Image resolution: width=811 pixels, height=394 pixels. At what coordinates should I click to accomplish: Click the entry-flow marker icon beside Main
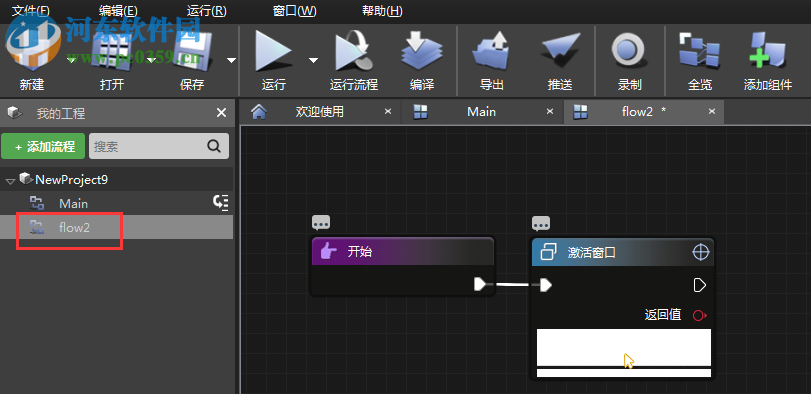click(221, 203)
